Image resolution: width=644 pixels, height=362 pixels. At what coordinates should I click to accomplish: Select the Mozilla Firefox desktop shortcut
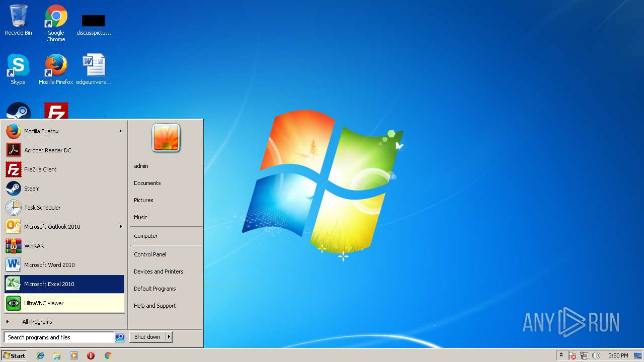56,69
